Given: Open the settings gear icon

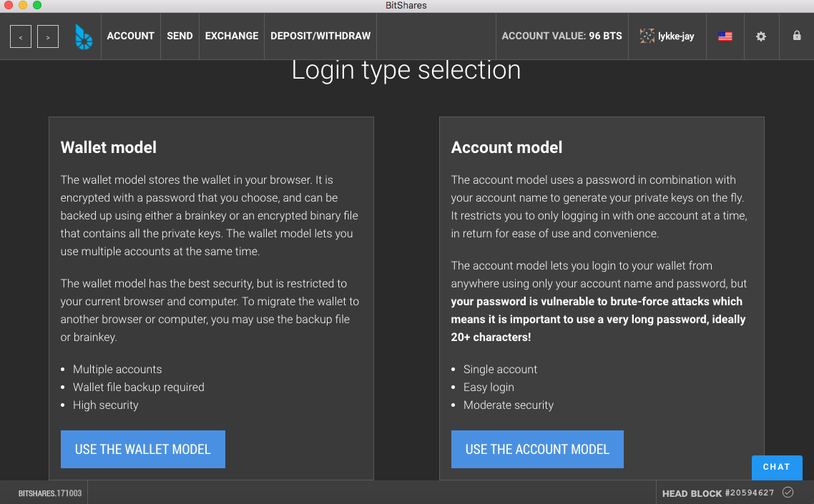Looking at the screenshot, I should [x=761, y=36].
